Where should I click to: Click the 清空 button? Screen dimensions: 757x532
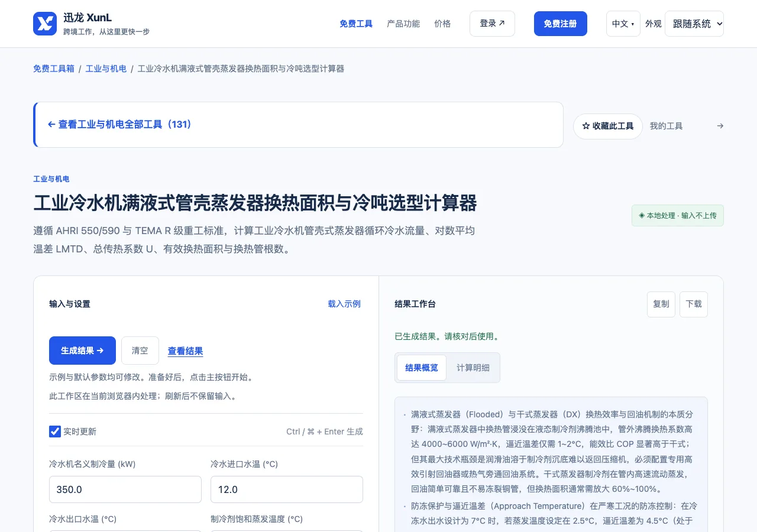click(140, 351)
